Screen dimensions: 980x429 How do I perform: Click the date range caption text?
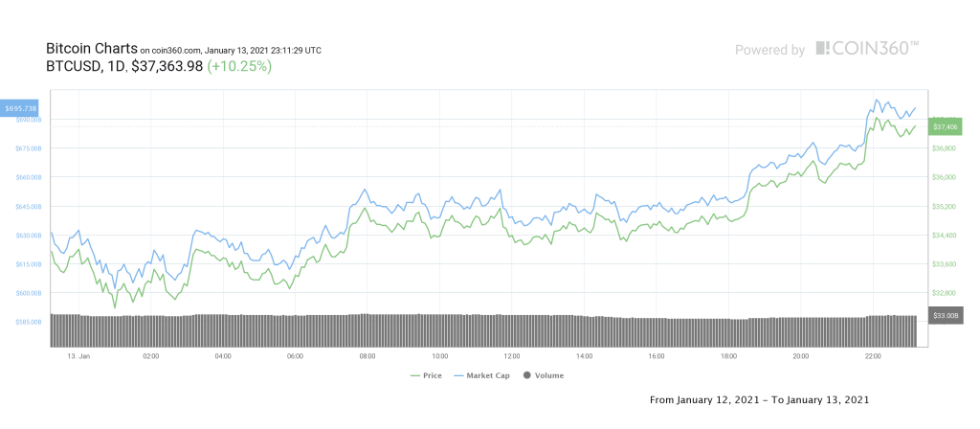pos(758,398)
